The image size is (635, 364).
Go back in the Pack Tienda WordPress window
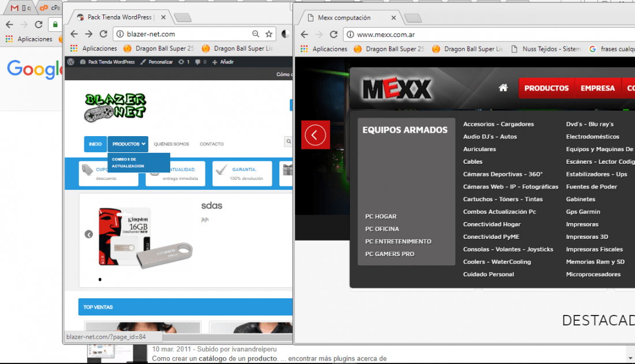tap(74, 34)
